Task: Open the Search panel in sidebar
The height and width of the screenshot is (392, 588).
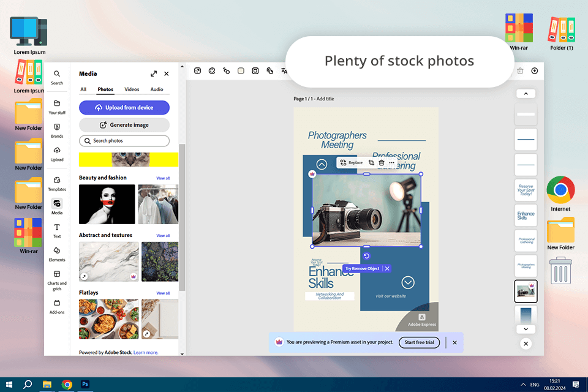Action: coord(56,77)
